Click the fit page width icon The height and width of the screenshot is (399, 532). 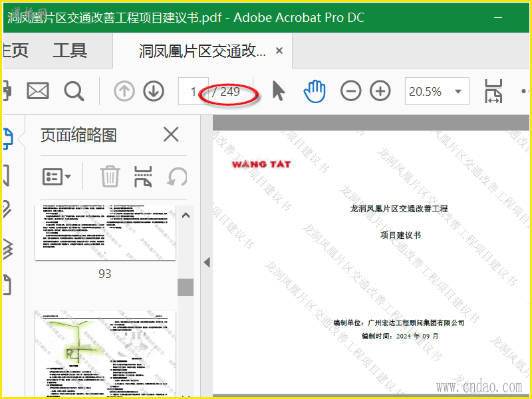[x=493, y=91]
